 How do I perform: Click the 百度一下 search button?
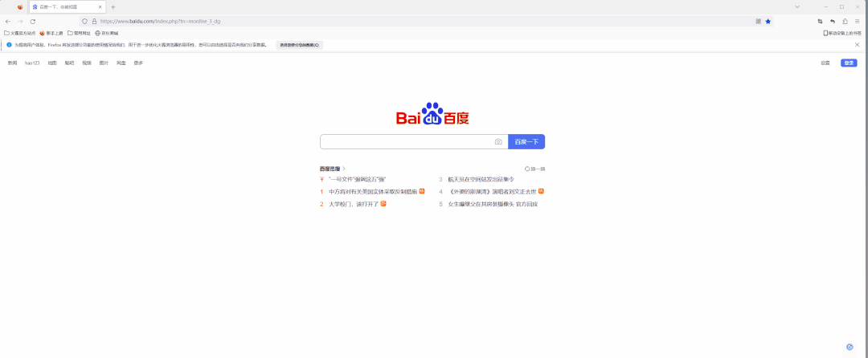526,141
